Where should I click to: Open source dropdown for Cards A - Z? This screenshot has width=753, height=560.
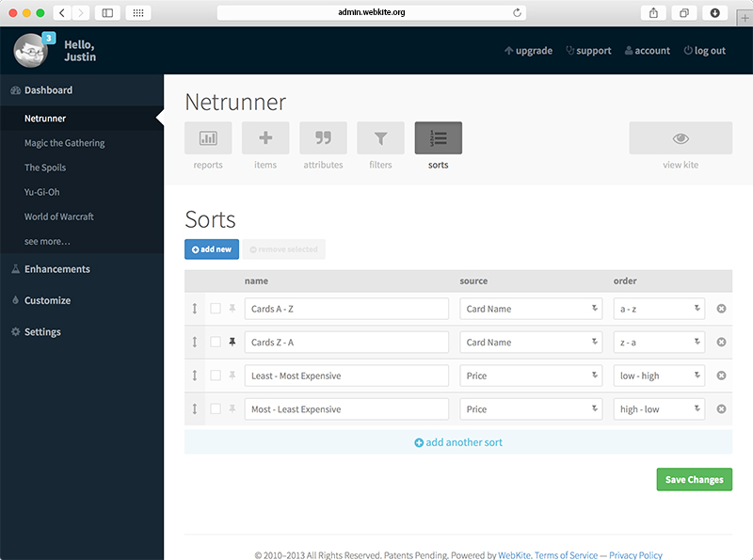pyautogui.click(x=531, y=309)
